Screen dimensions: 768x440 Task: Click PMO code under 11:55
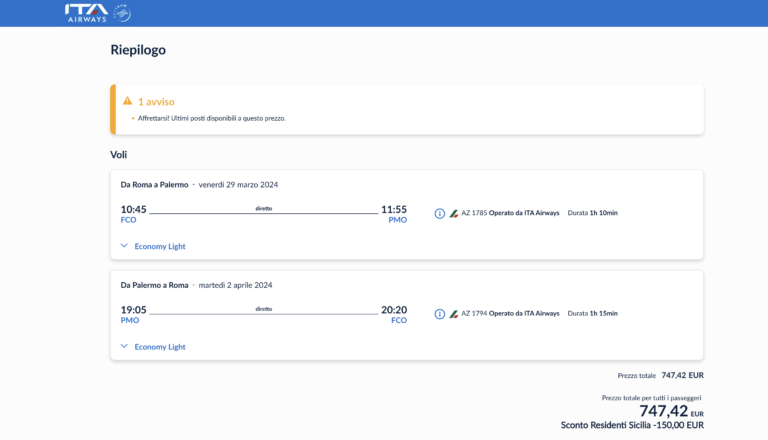pos(398,220)
